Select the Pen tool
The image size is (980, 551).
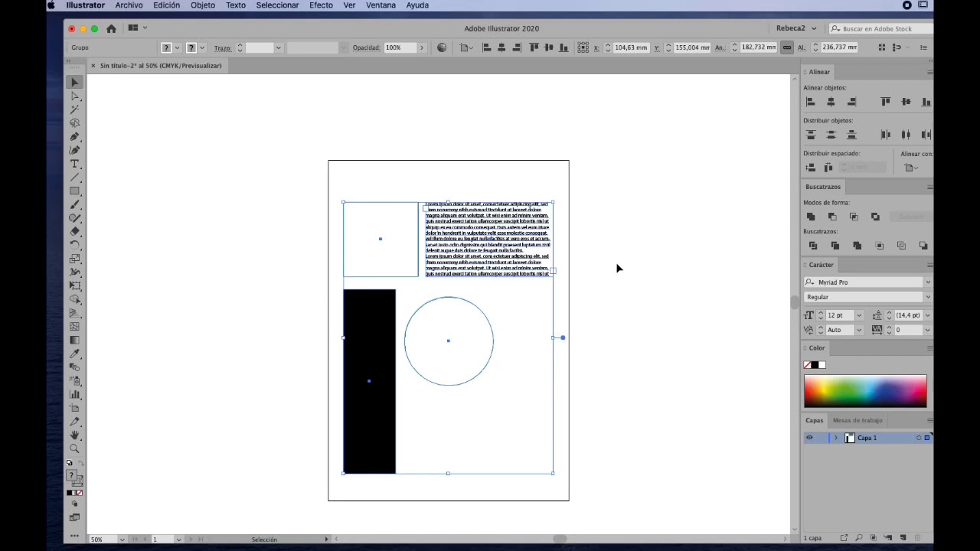coord(74,137)
